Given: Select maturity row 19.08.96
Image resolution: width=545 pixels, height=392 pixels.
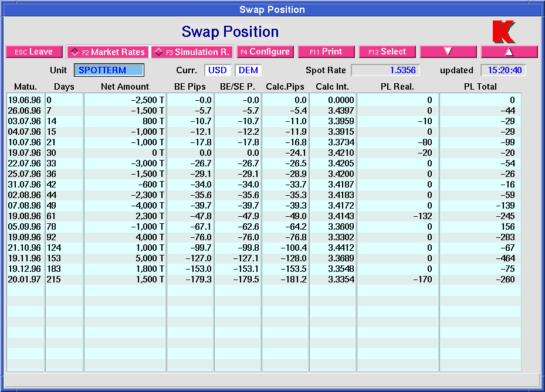Looking at the screenshot, I should (x=264, y=216).
